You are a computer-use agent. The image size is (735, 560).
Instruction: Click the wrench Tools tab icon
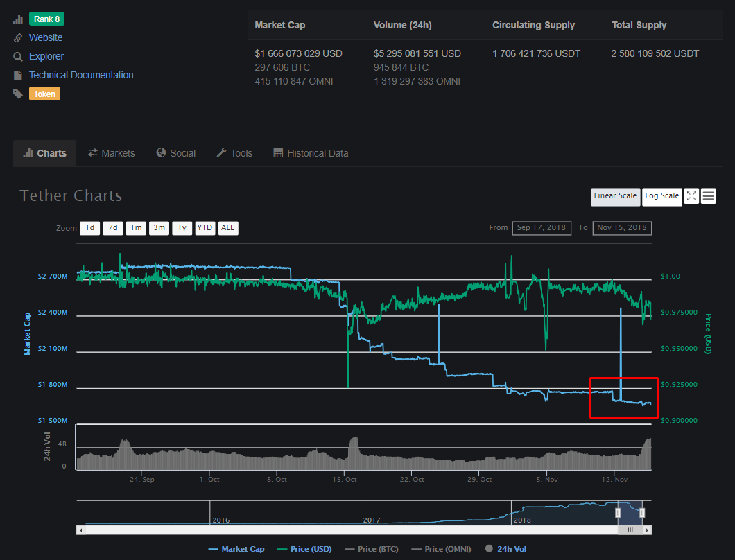(x=222, y=153)
